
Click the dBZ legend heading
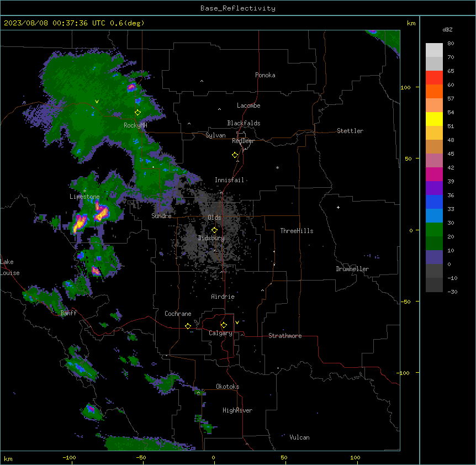[447, 30]
